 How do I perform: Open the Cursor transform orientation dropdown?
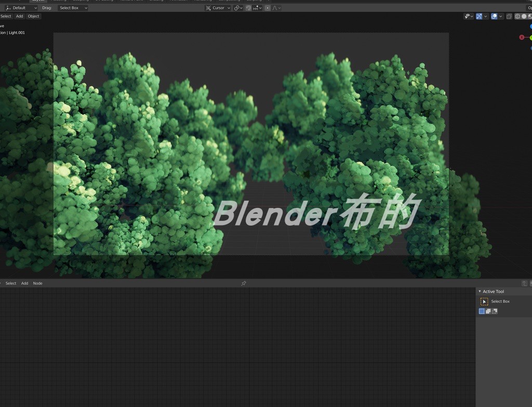click(x=218, y=8)
